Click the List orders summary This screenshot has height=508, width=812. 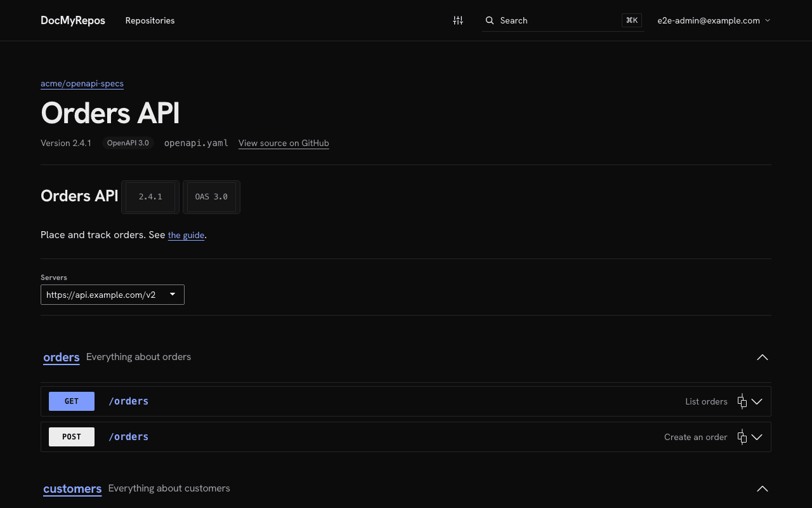point(706,401)
